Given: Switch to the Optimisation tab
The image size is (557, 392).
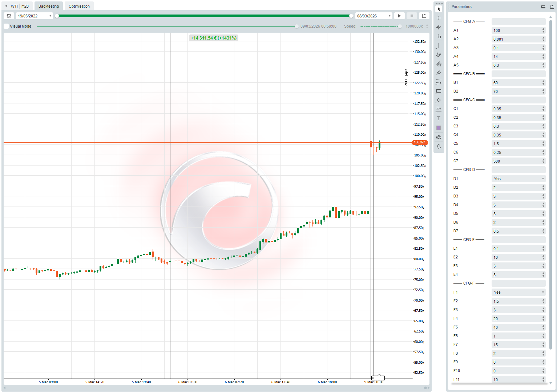Looking at the screenshot, I should (x=78, y=6).
